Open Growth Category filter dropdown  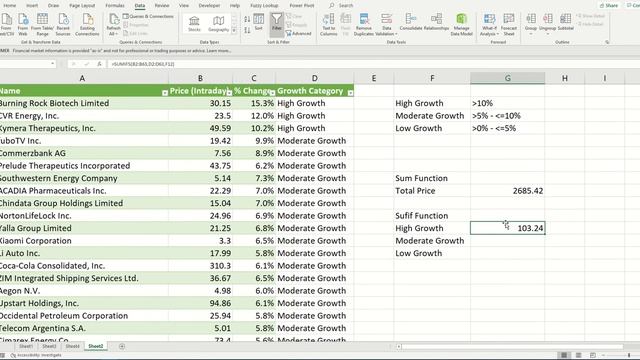pyautogui.click(x=350, y=93)
